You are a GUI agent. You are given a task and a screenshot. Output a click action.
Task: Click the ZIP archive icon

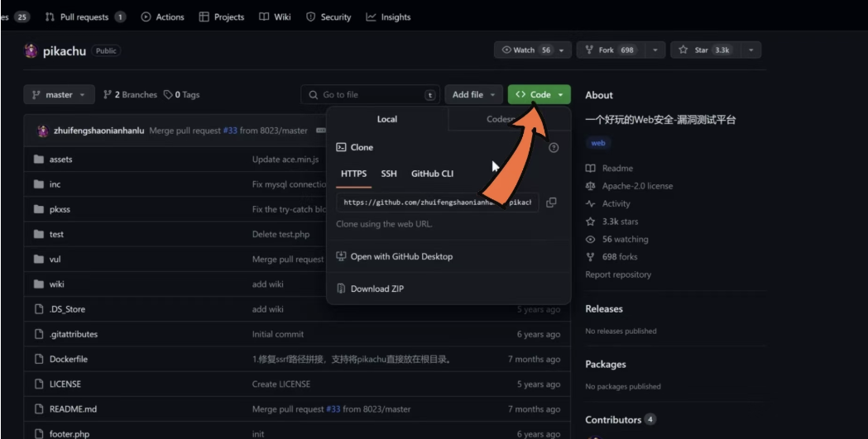[341, 288]
